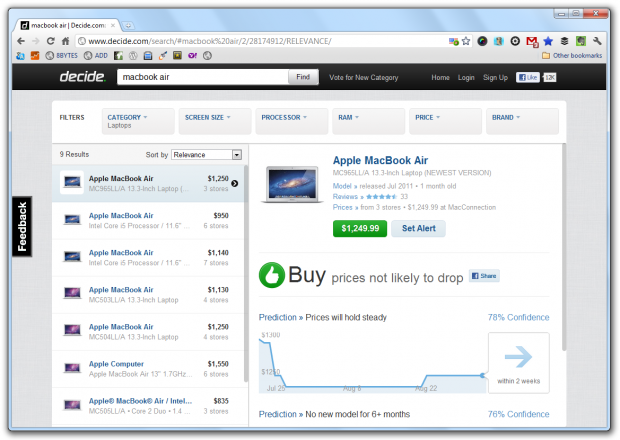
Task: Click the arrow icon next to $1,250 selected result
Action: coord(234,183)
